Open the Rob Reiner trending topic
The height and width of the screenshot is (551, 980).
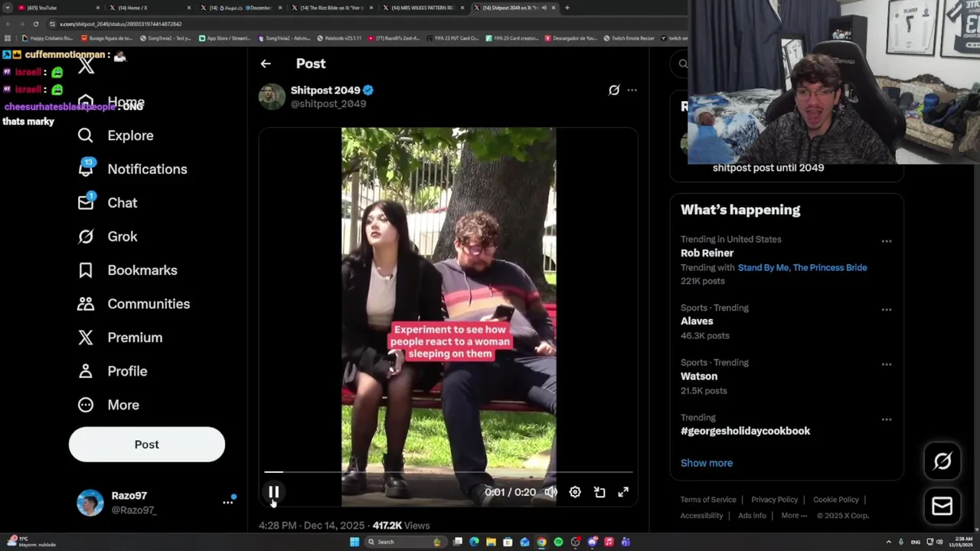click(x=707, y=253)
